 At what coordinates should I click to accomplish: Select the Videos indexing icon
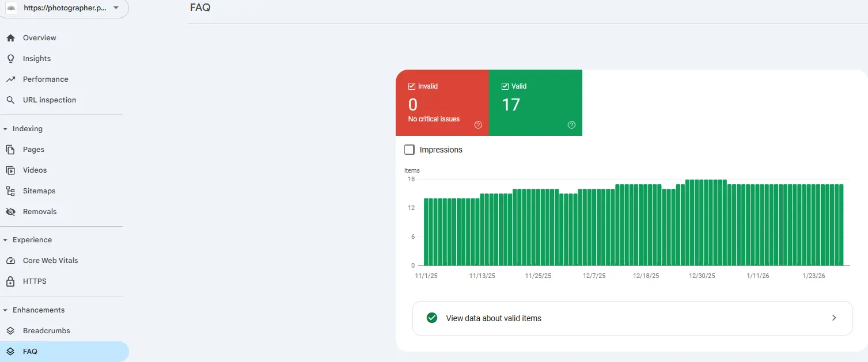12,170
